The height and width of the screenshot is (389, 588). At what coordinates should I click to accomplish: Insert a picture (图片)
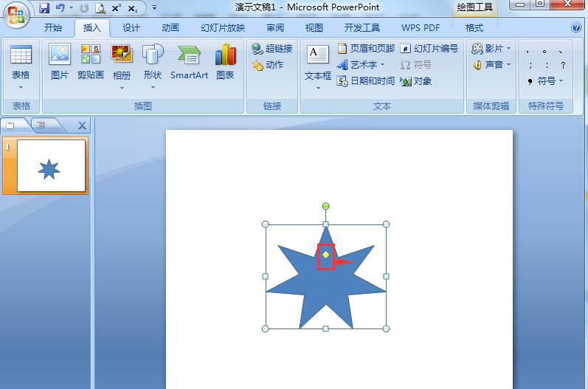click(x=60, y=62)
